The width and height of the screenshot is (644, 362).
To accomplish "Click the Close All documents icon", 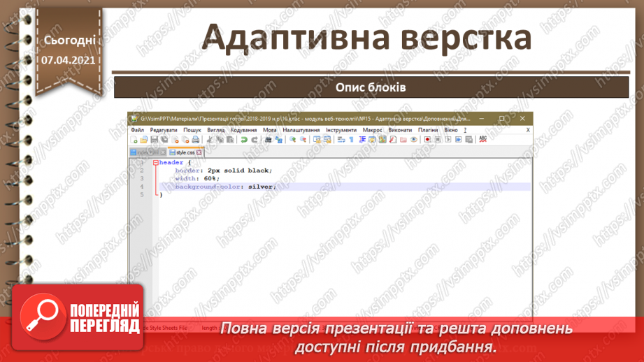I will coord(185,140).
